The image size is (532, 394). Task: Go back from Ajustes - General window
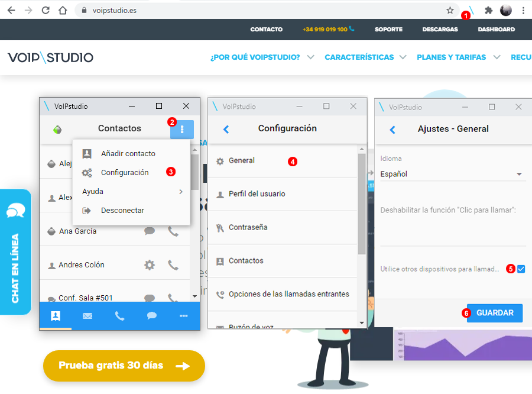(x=392, y=130)
